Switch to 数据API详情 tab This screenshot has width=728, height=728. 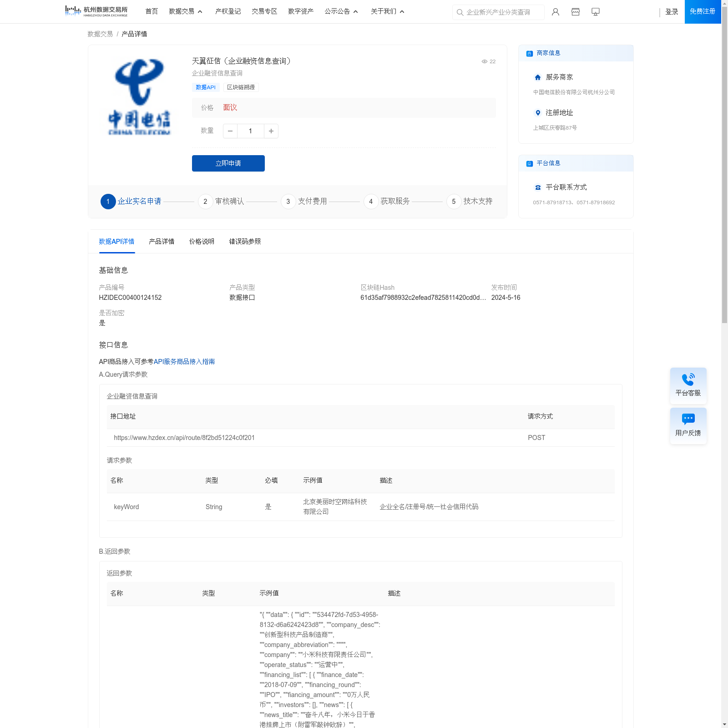click(x=117, y=242)
